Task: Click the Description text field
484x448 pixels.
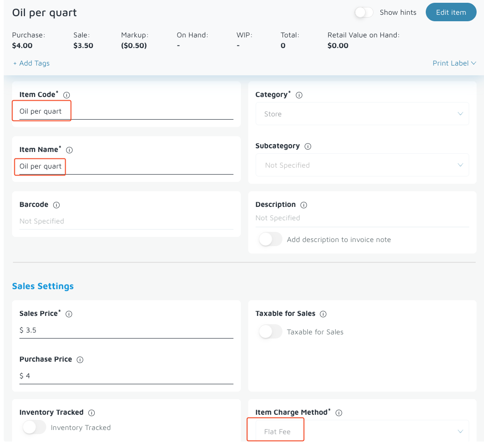Action: click(x=362, y=218)
